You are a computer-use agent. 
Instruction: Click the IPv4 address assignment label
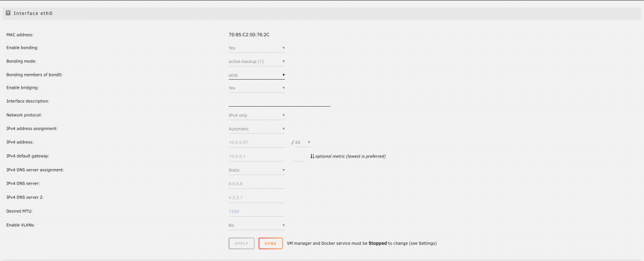point(32,129)
